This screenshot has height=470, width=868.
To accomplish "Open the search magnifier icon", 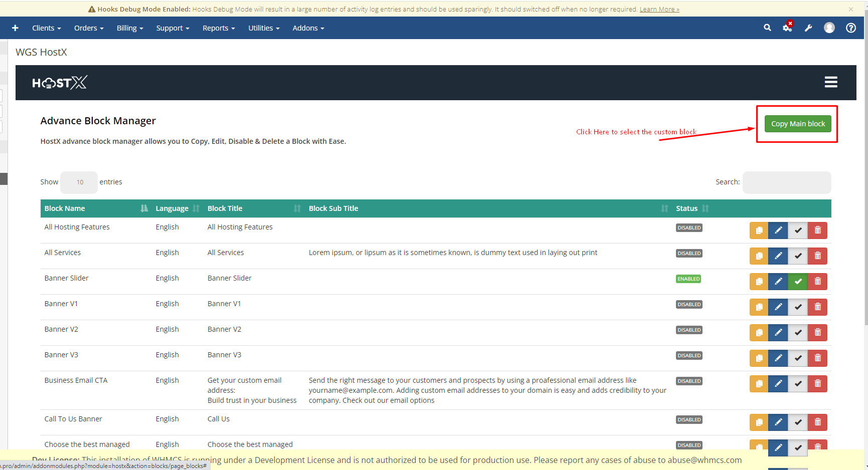I will (x=767, y=28).
